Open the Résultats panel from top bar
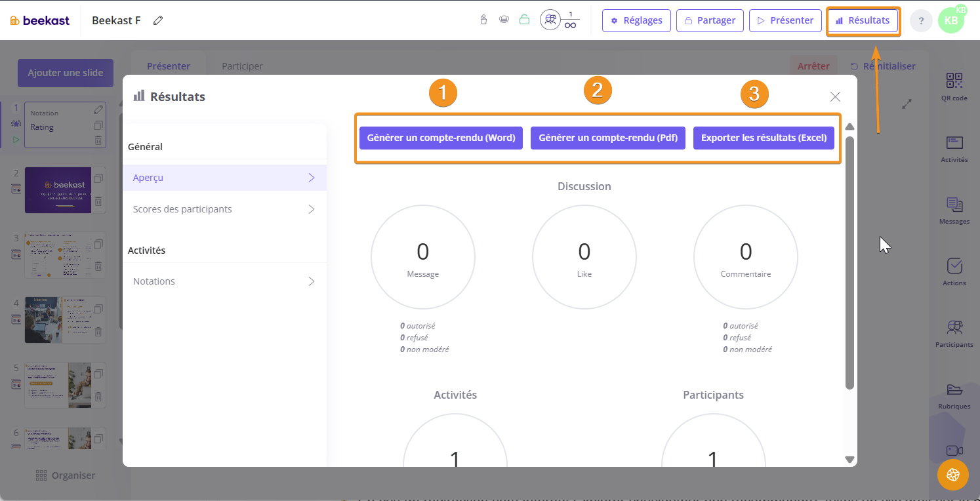The width and height of the screenshot is (980, 501). (863, 20)
